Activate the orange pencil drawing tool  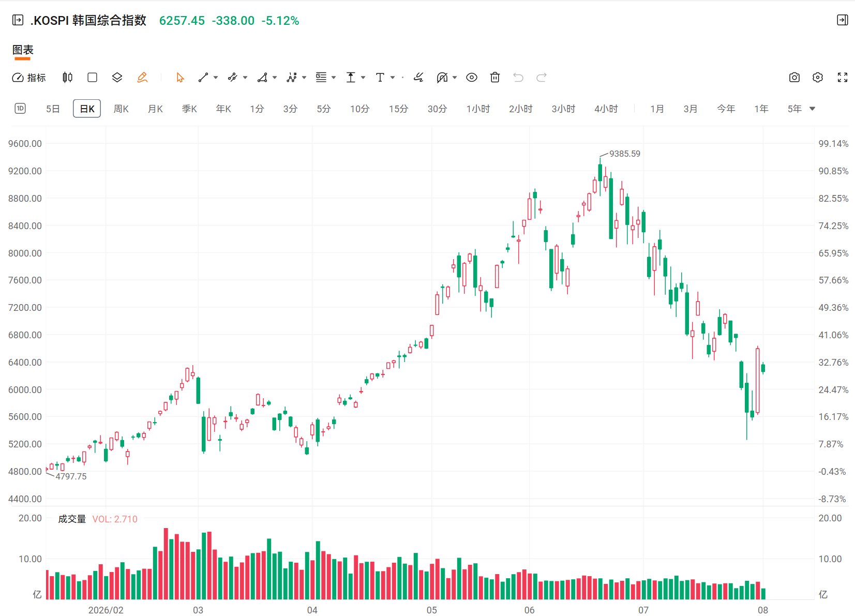[x=142, y=78]
